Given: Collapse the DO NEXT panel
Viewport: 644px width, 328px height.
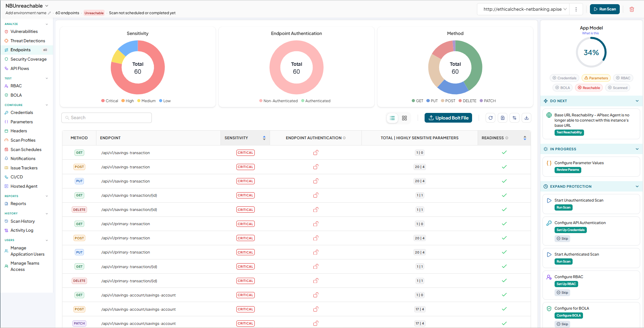Looking at the screenshot, I should pyautogui.click(x=637, y=101).
